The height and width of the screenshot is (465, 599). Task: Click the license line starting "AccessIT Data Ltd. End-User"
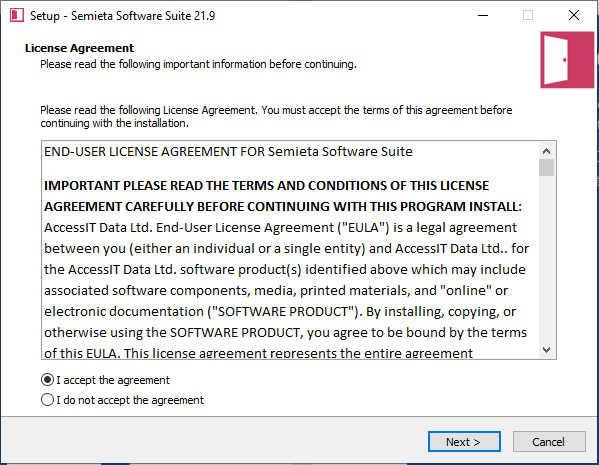click(x=280, y=228)
